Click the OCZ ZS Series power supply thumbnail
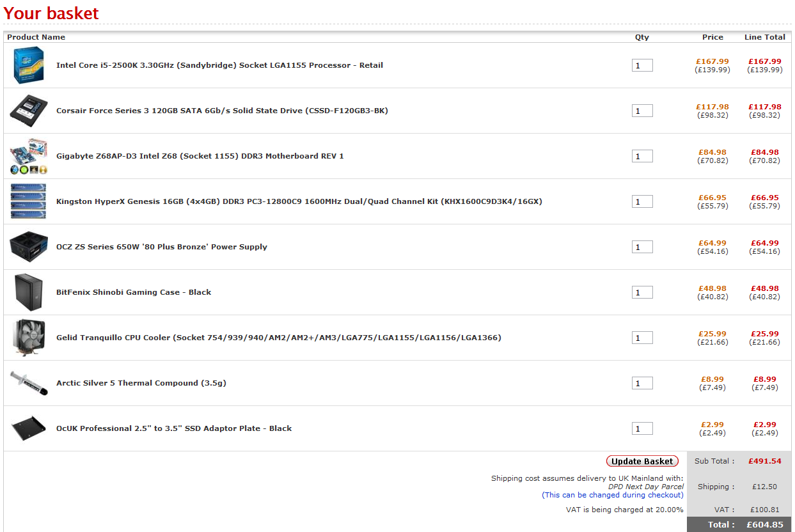This screenshot has height=532, width=795. pos(29,247)
